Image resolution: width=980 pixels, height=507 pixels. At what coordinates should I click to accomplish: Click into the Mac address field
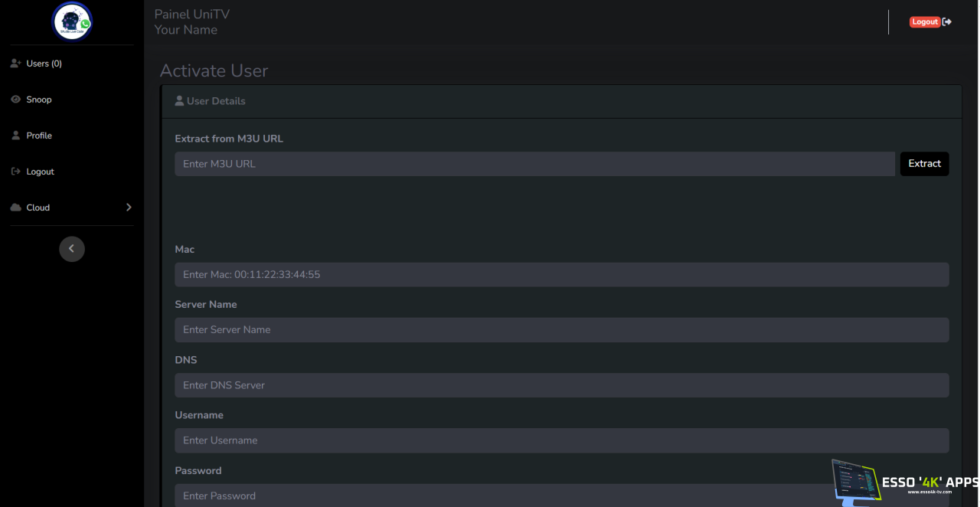point(561,275)
